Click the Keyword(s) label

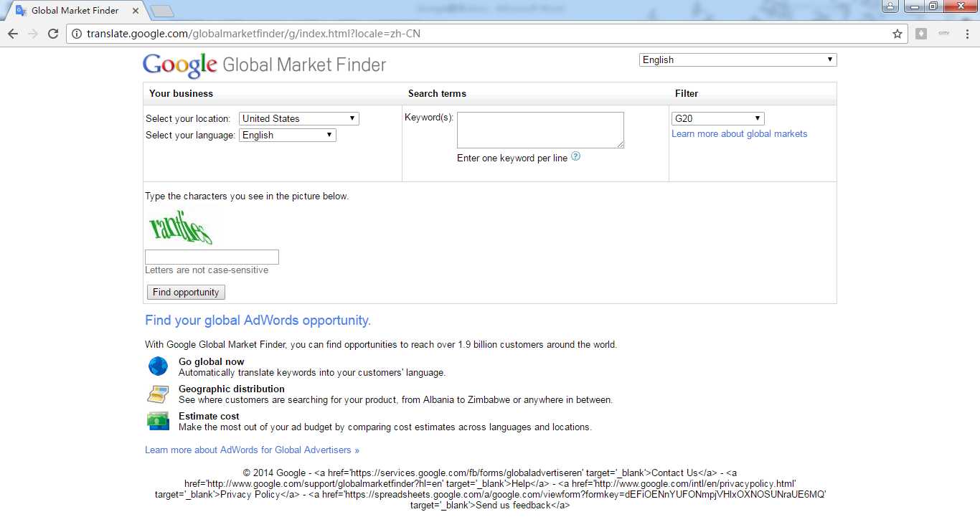tap(429, 118)
